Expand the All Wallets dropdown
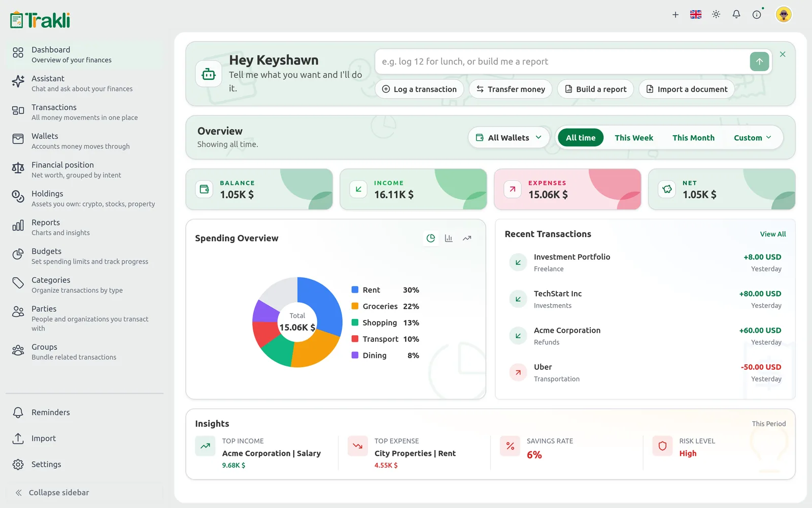This screenshot has width=812, height=508. click(x=509, y=138)
